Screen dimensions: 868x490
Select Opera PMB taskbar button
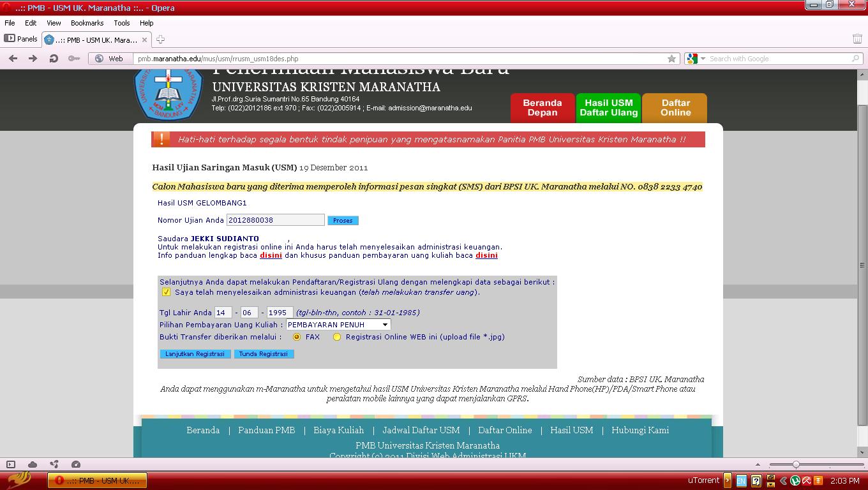(98, 480)
